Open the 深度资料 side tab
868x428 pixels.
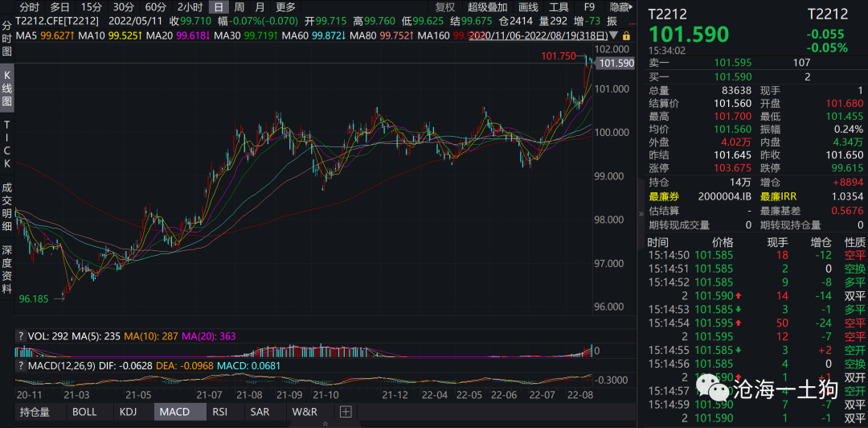coord(7,270)
